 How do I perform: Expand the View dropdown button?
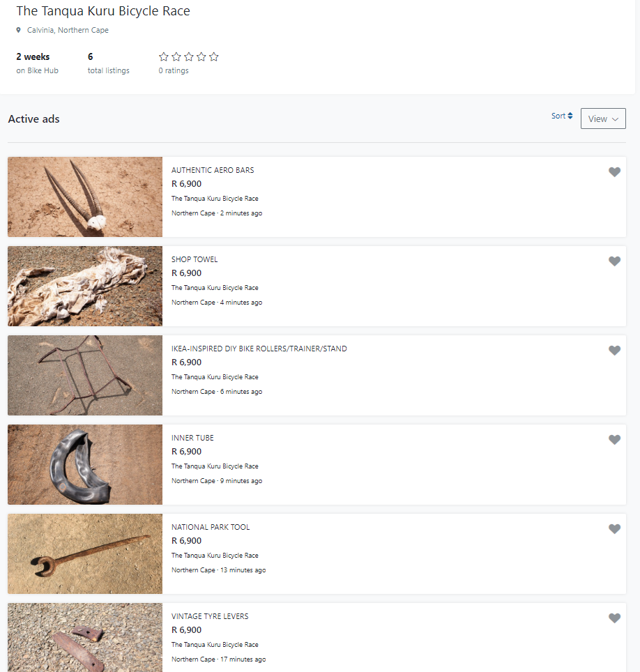(x=603, y=119)
